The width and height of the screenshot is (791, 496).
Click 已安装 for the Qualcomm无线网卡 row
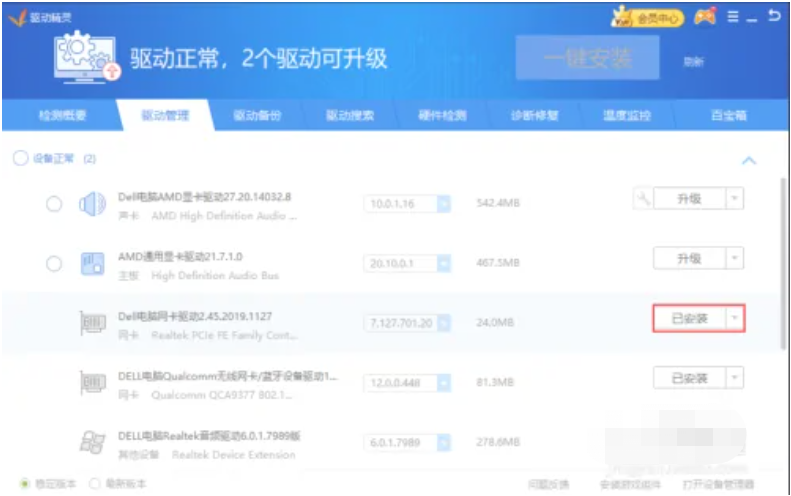(x=689, y=377)
